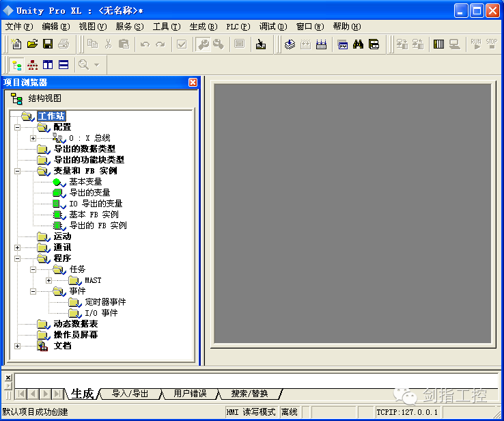Screen dimensions: 504x421
Task: Open the 帮助(H) menu
Action: 347,27
